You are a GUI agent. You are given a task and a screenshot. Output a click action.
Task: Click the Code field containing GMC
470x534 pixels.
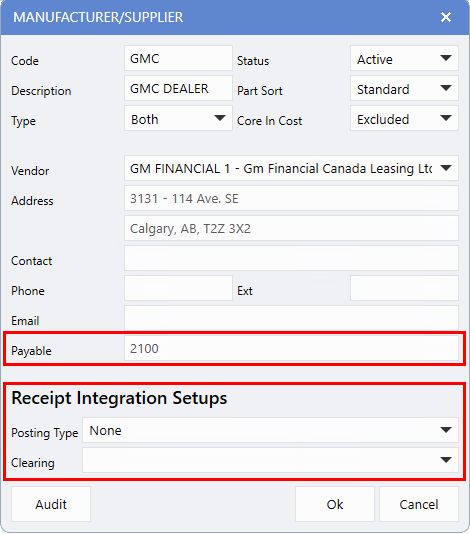[178, 59]
